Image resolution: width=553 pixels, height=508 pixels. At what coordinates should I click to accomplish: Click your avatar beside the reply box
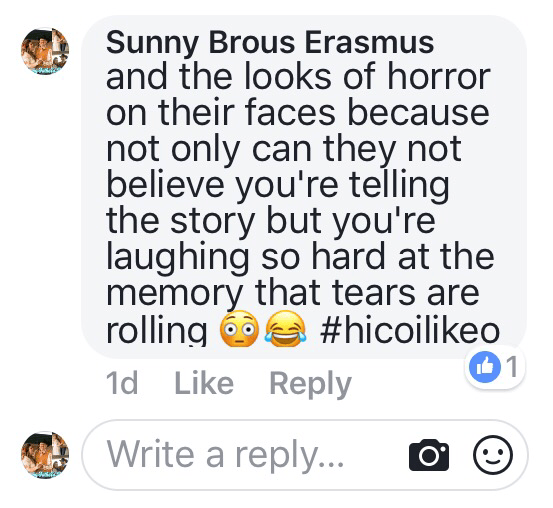45,455
